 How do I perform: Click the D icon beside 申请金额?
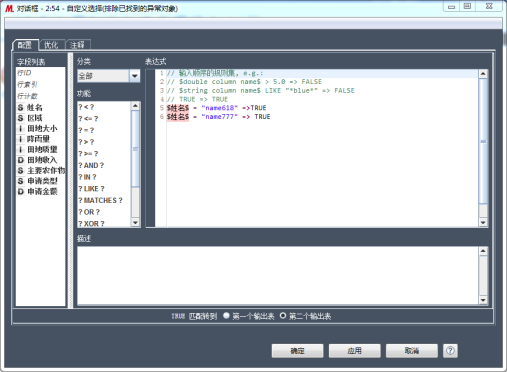[21, 191]
